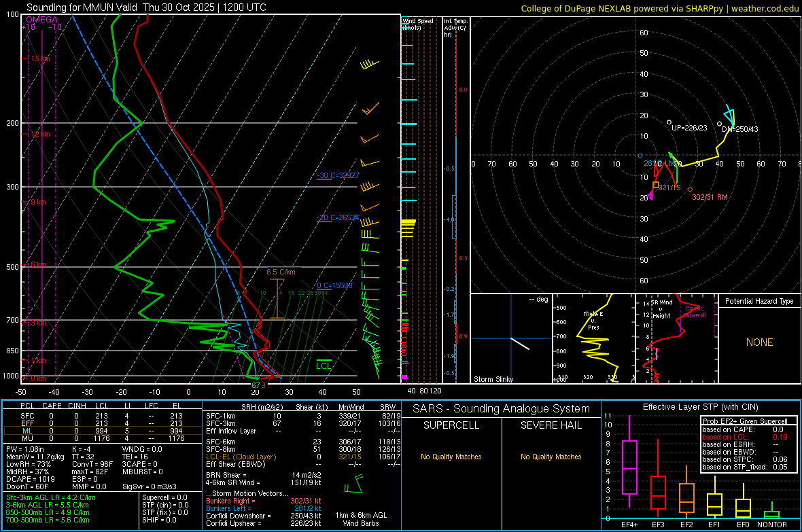Click the Bunkers Left = line
This screenshot has width=802, height=532.
point(264,508)
